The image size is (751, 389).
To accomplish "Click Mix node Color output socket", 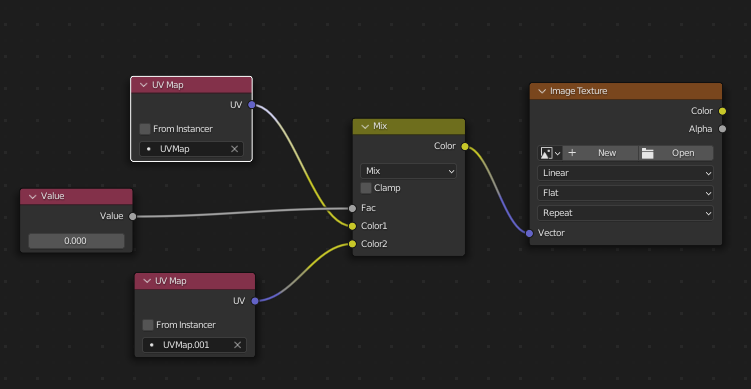I will pos(465,147).
